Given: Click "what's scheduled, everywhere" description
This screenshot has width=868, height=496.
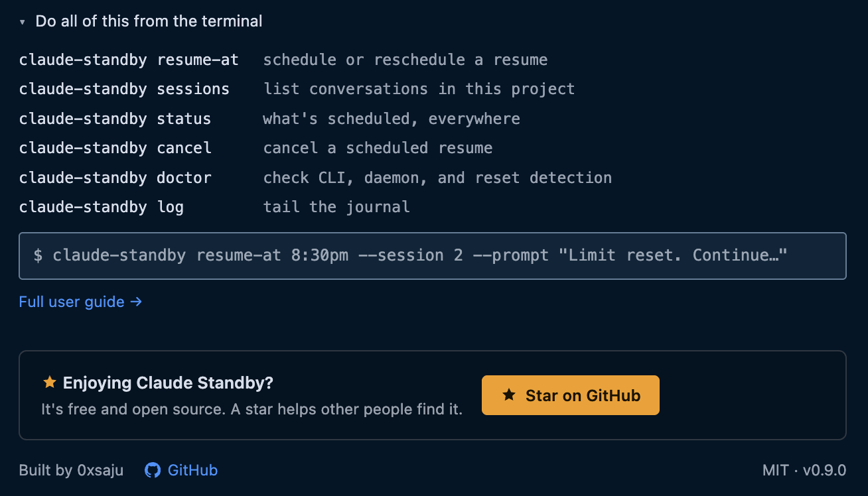Looking at the screenshot, I should tap(392, 119).
